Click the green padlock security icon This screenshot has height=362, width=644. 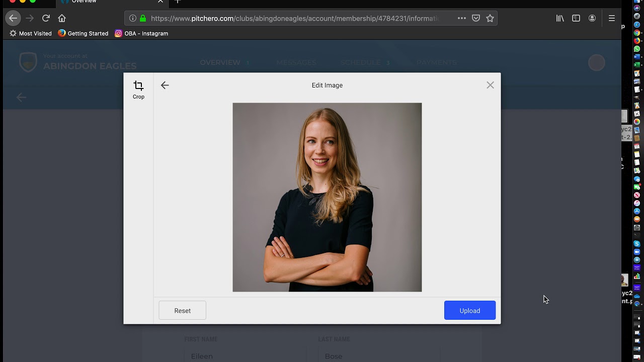[143, 18]
